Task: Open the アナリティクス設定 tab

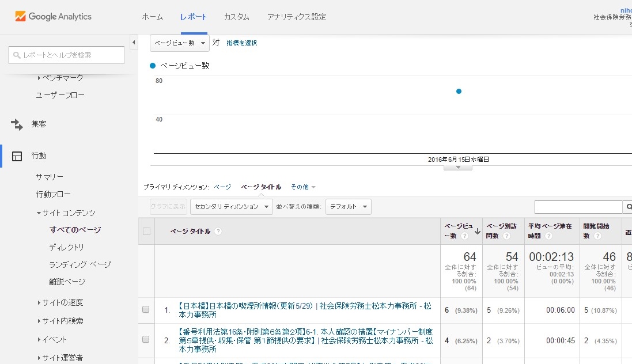Action: click(x=296, y=17)
